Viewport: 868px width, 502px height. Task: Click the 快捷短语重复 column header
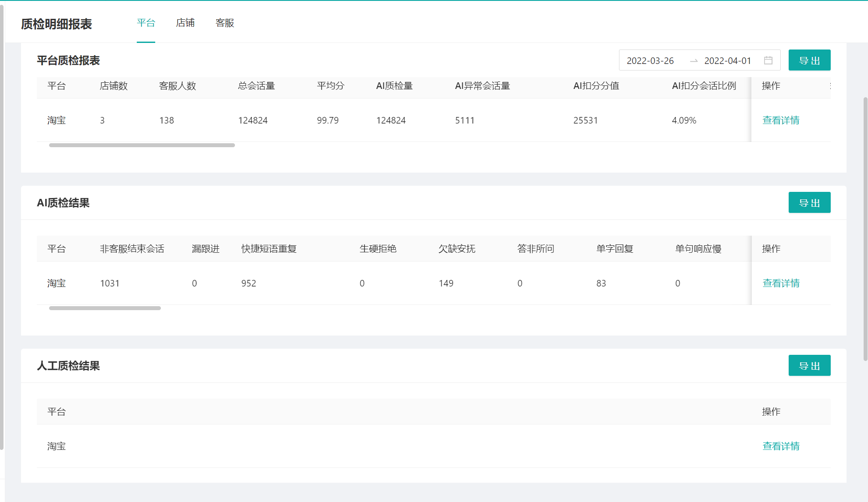click(269, 249)
